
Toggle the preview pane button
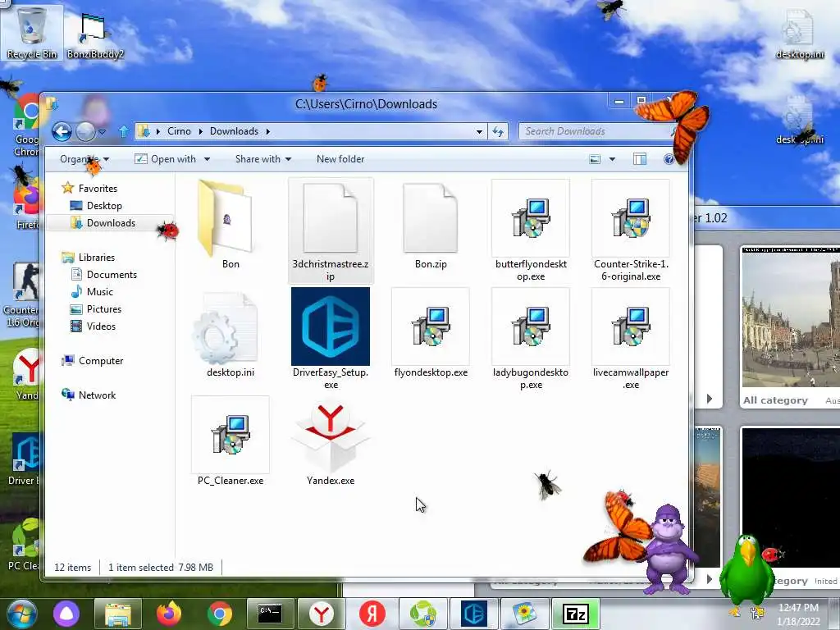(640, 159)
